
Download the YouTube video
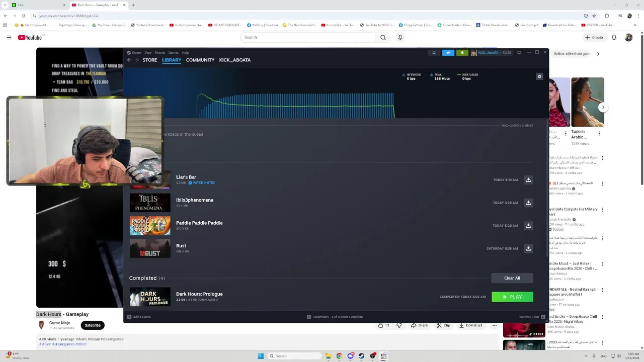click(470, 325)
